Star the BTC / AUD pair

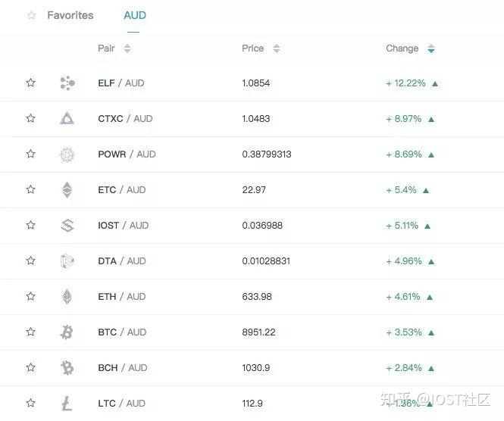pos(31,332)
